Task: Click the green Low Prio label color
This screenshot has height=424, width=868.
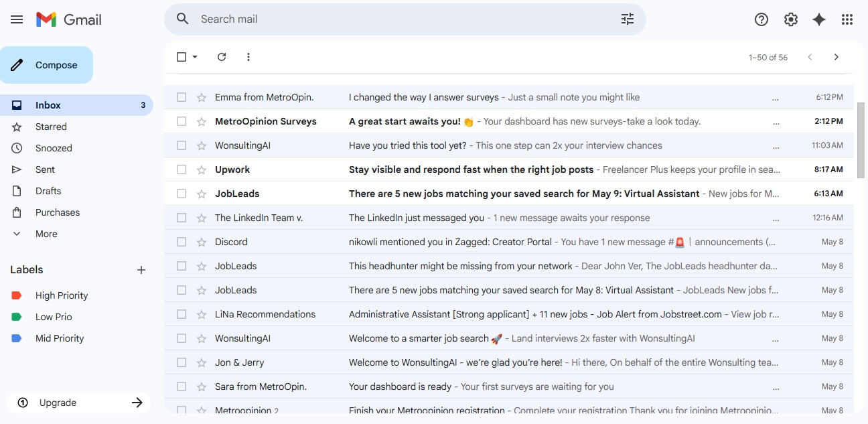Action: 17,317
